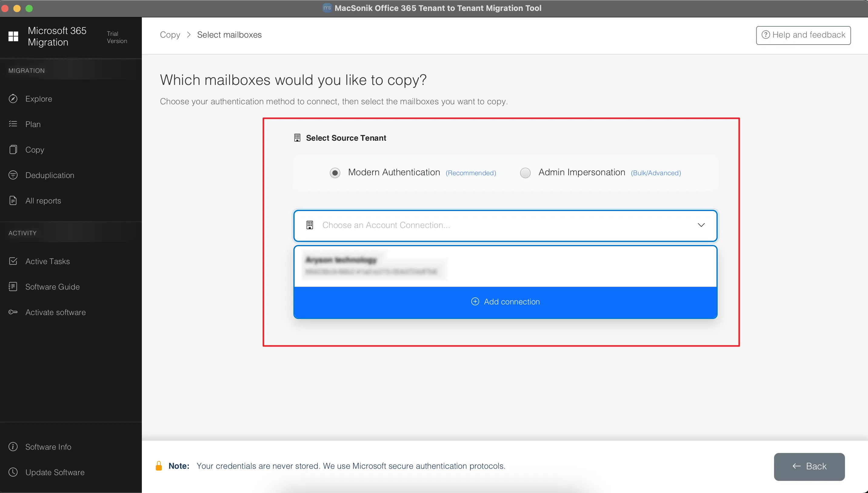This screenshot has height=493, width=868.
Task: Click the Select Source Tenant heading
Action: [x=346, y=138]
